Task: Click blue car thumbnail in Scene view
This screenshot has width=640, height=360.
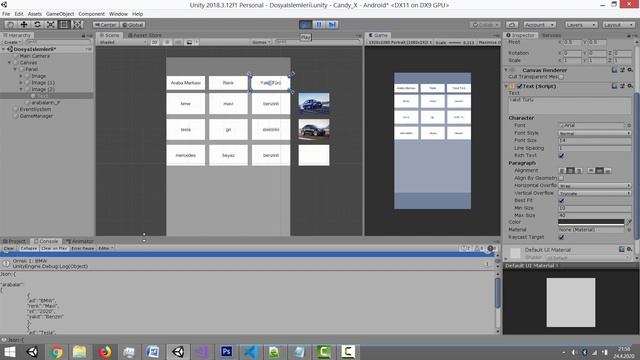Action: click(x=314, y=103)
